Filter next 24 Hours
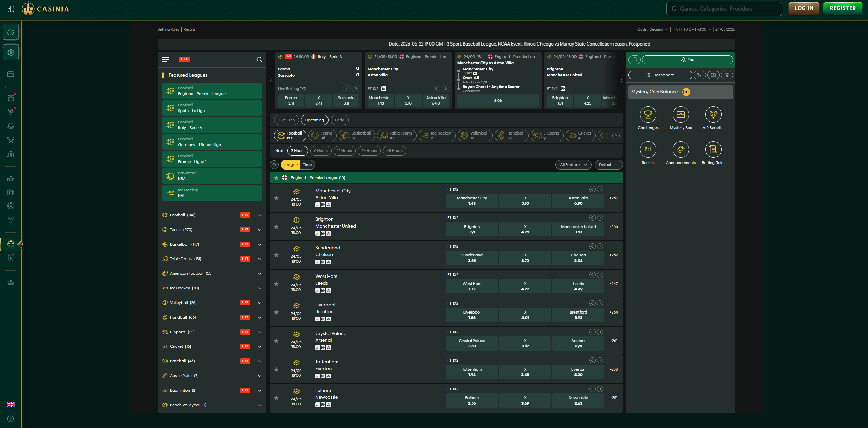This screenshot has width=868, height=428. (x=369, y=151)
